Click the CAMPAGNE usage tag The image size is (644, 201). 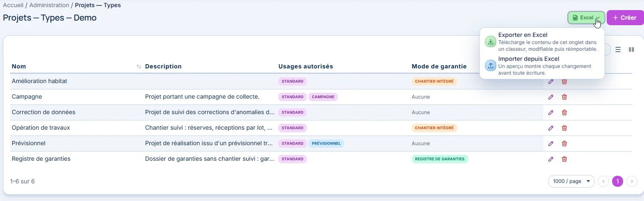323,97
